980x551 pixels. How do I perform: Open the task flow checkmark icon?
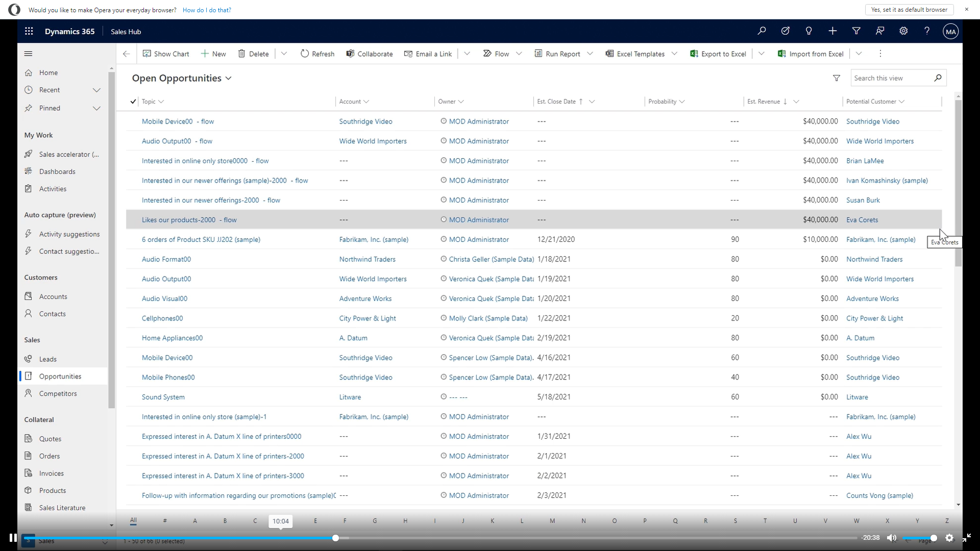785,31
